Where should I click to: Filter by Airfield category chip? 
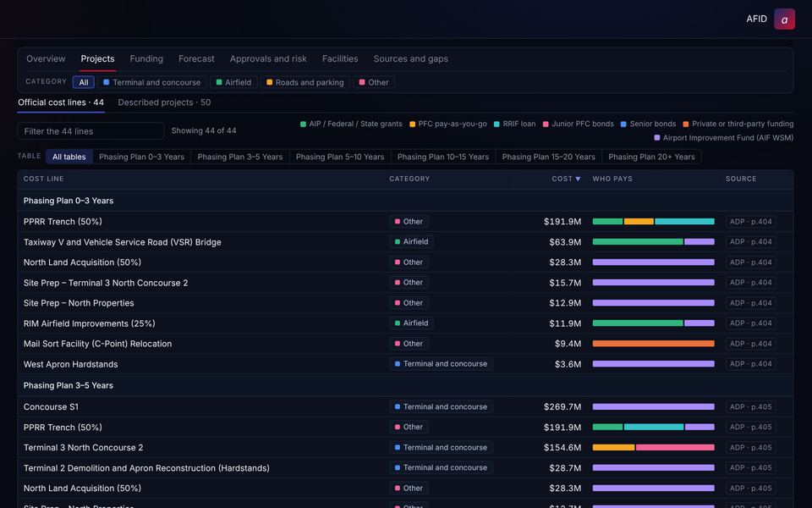[233, 82]
